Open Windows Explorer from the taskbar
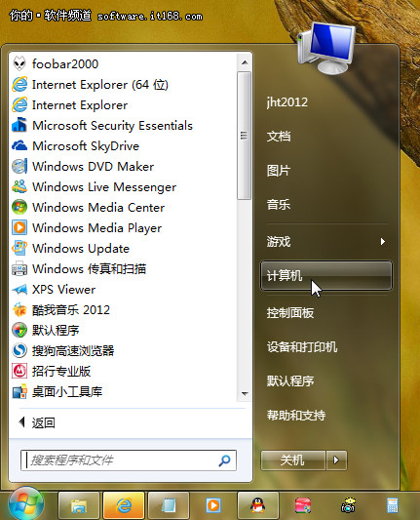The image size is (420, 520). 79,506
